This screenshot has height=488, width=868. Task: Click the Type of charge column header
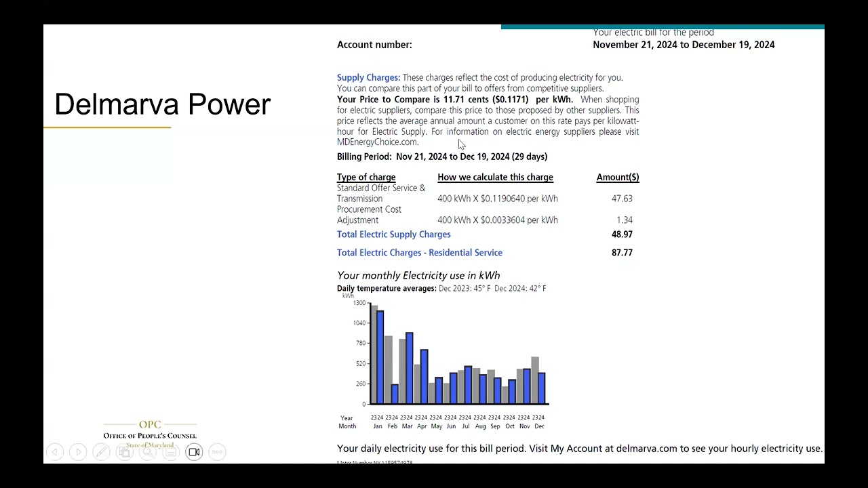click(366, 178)
